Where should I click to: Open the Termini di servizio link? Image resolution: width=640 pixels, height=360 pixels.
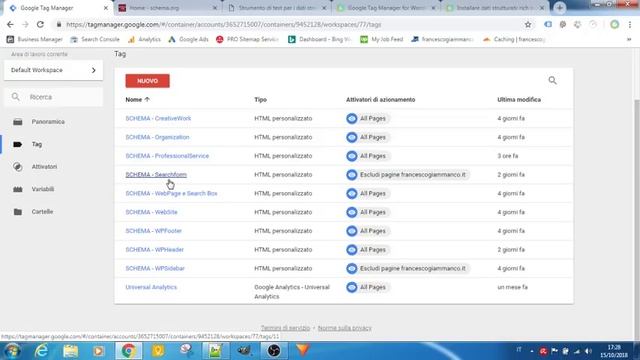[x=285, y=328]
